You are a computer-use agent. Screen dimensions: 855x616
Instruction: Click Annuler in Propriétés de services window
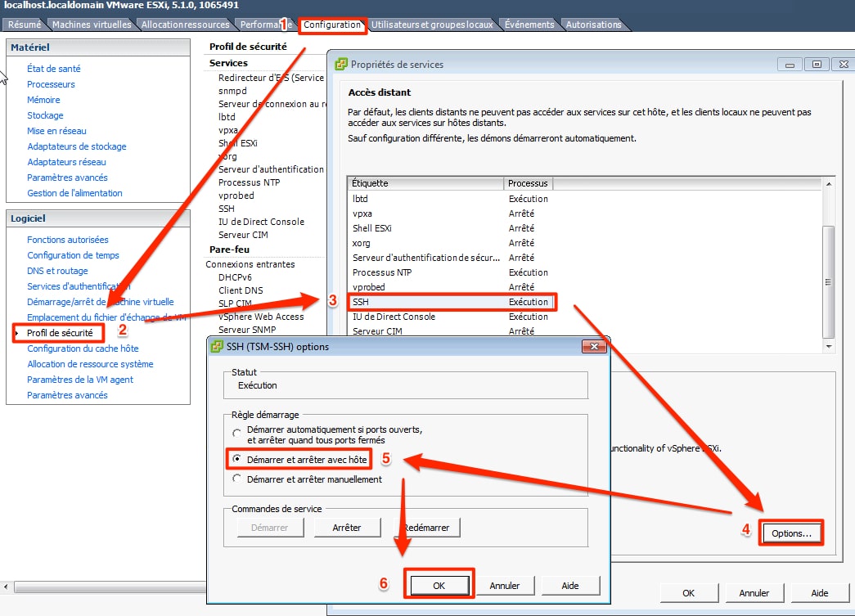point(754,593)
